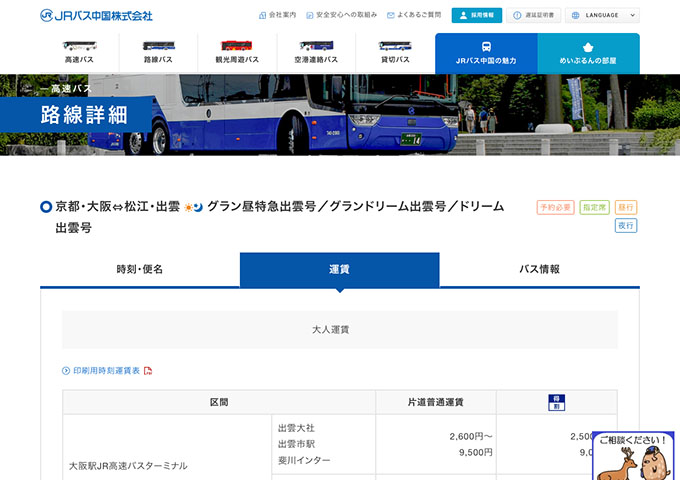This screenshot has width=680, height=480.
Task: Click the info icon in 遅延証明書
Action: click(517, 15)
